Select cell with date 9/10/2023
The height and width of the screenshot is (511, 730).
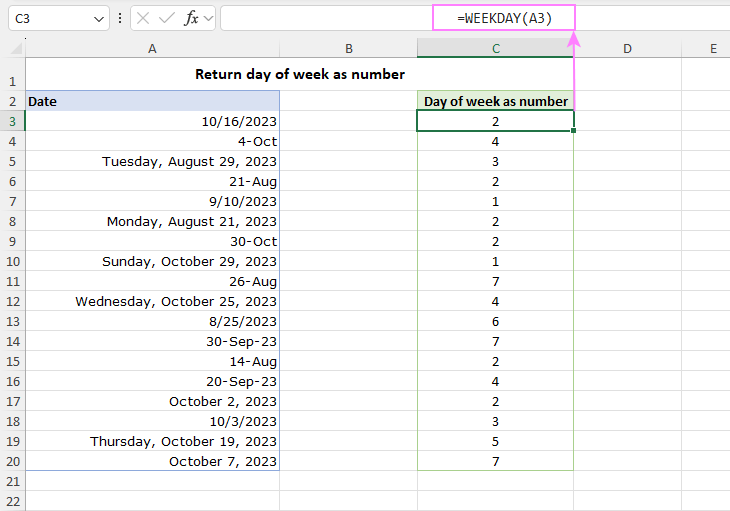coord(153,202)
